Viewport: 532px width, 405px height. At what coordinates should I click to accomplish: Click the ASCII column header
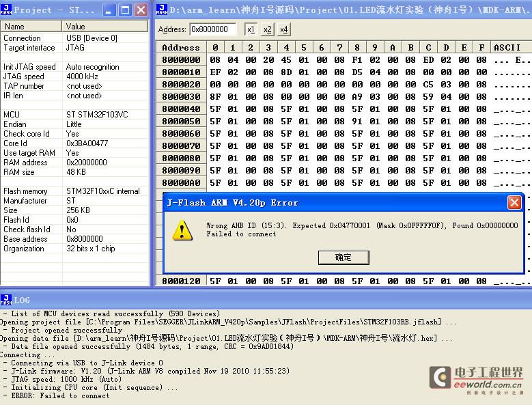tap(511, 48)
